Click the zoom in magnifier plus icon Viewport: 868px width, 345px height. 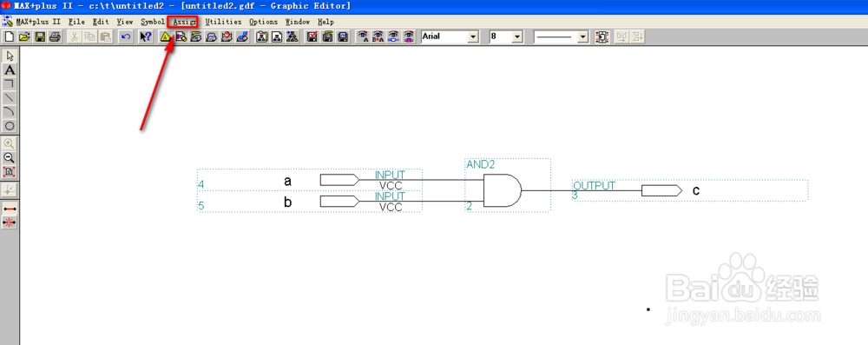[10, 143]
